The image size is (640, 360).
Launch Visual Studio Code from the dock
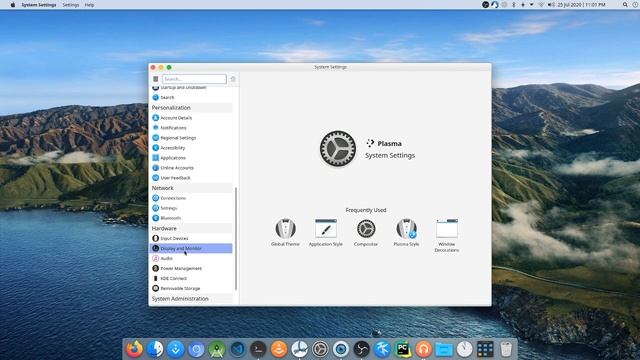click(x=238, y=349)
